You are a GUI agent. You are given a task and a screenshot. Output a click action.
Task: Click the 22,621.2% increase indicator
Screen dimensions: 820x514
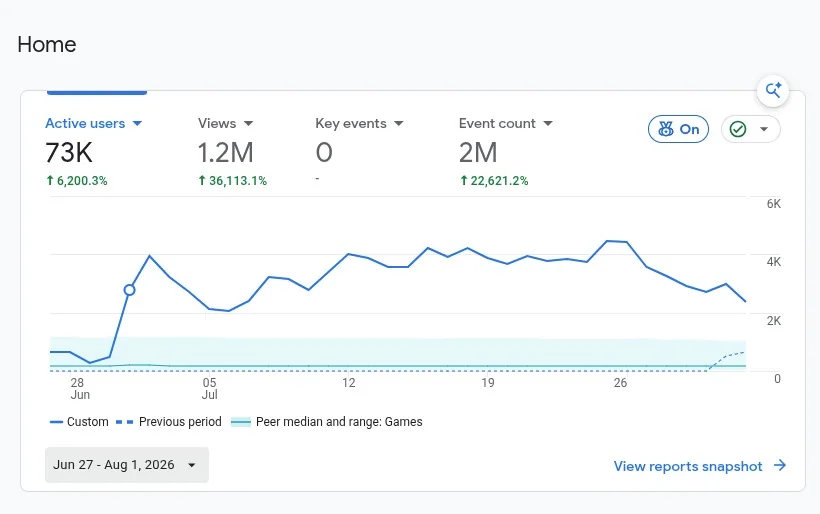(x=494, y=181)
